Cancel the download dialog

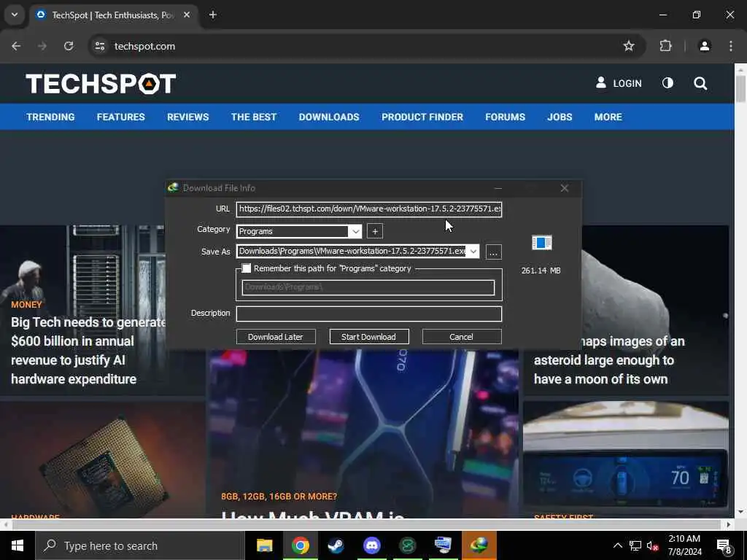point(462,337)
